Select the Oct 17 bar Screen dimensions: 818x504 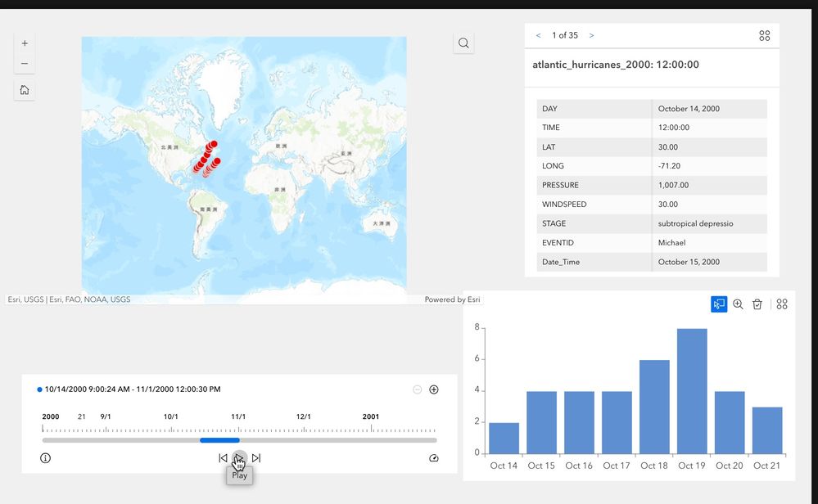[x=617, y=423]
